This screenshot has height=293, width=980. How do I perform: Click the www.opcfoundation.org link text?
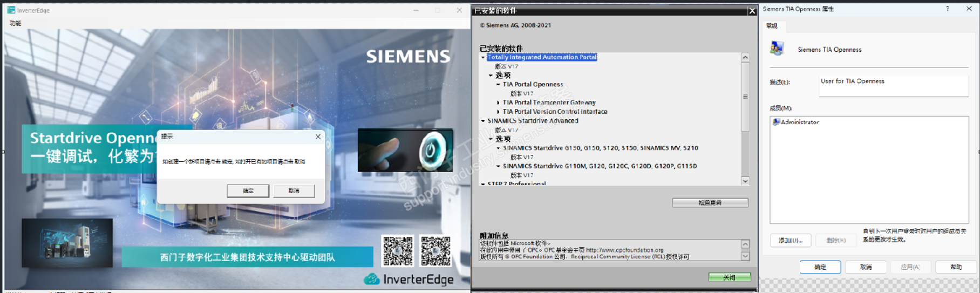pos(624,250)
